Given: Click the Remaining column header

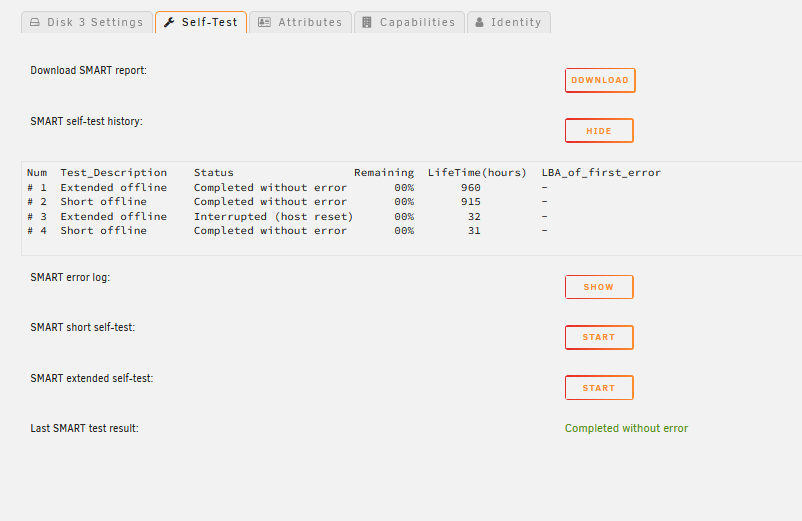Looking at the screenshot, I should tap(384, 173).
